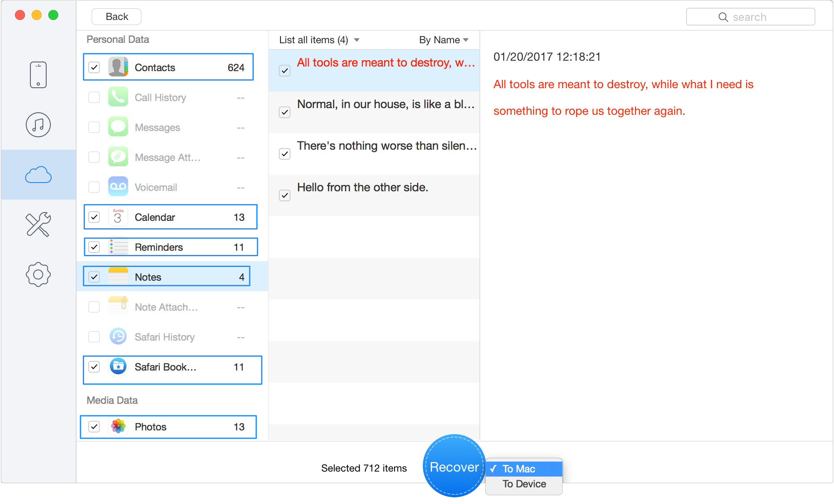Uncheck the Contacts checkbox

94,67
